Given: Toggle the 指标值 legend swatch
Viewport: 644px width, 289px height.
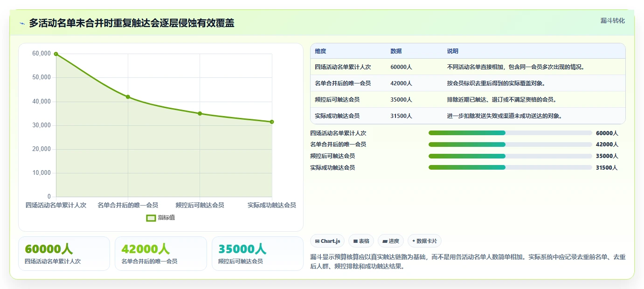Looking at the screenshot, I should (151, 218).
